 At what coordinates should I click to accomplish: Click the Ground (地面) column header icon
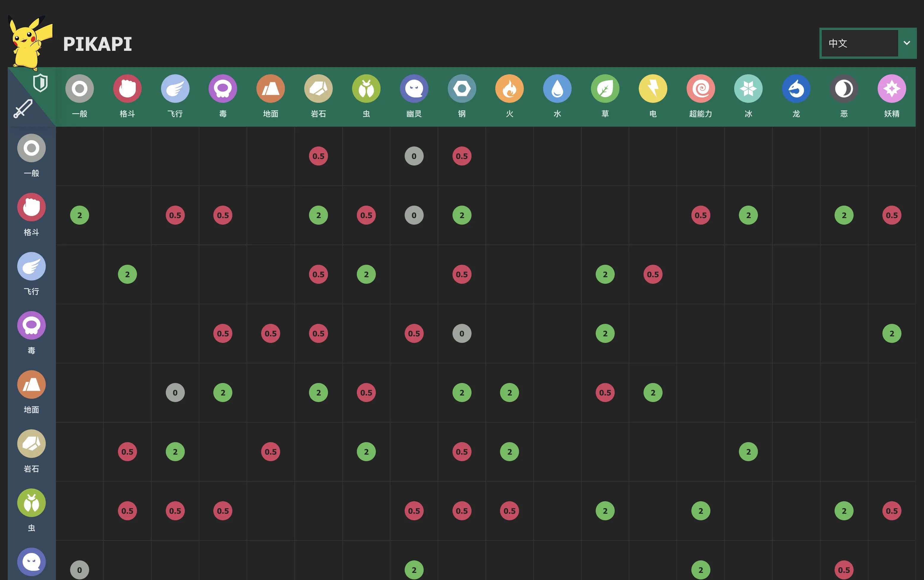(271, 89)
